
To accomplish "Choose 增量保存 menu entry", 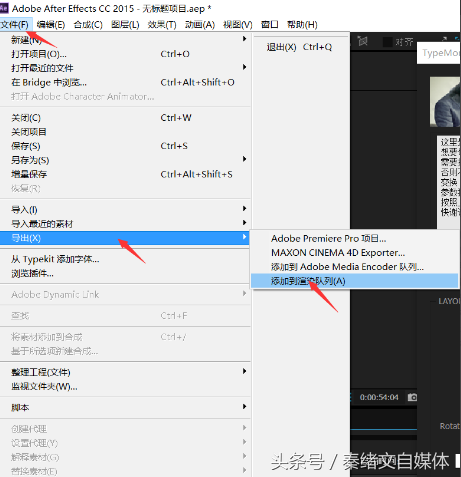I will tap(125, 174).
